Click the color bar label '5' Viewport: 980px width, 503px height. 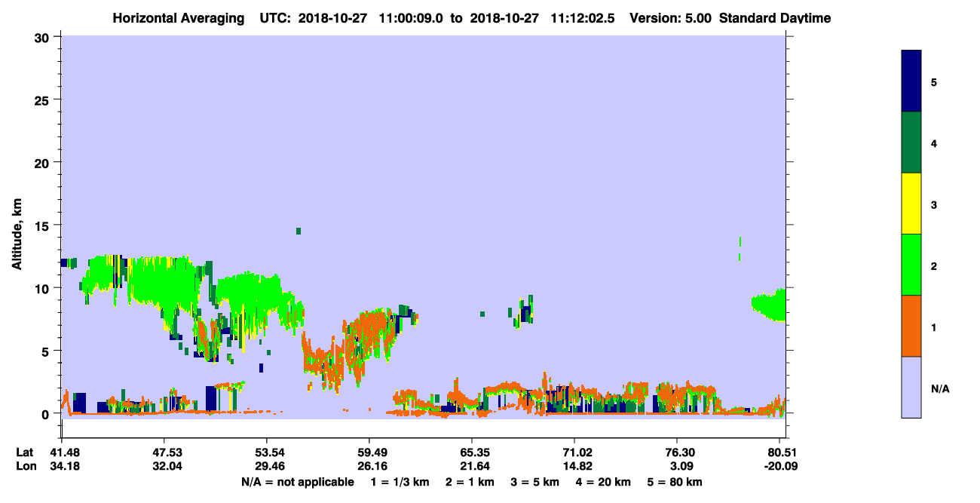[x=934, y=82]
